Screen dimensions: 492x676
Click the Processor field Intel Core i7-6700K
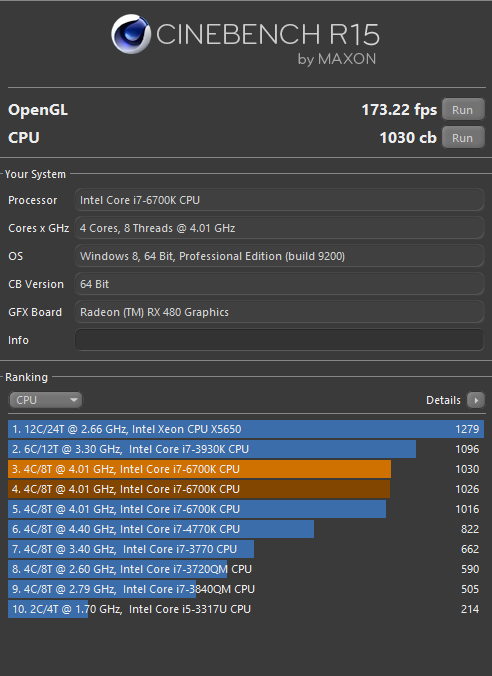pos(279,200)
